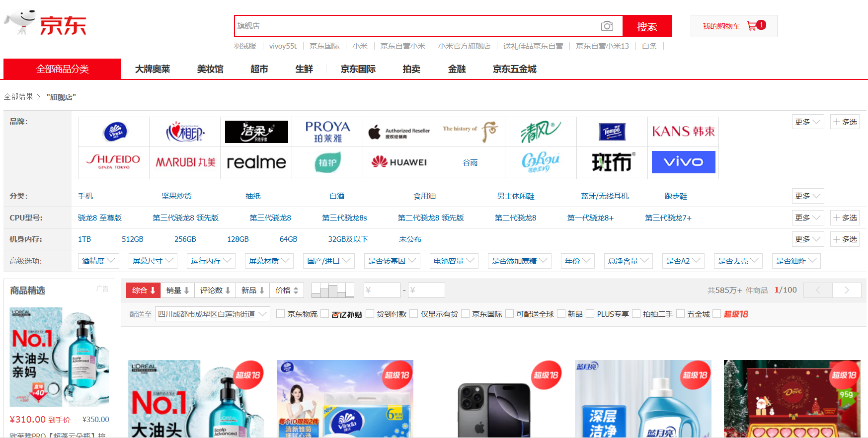Filter by The history of 后 logo
868x438 pixels.
470,132
